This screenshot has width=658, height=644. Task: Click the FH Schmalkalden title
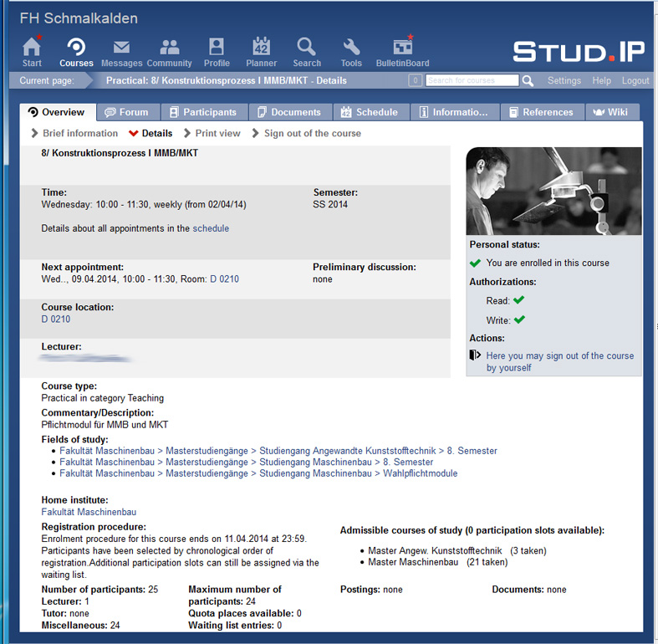click(x=79, y=18)
